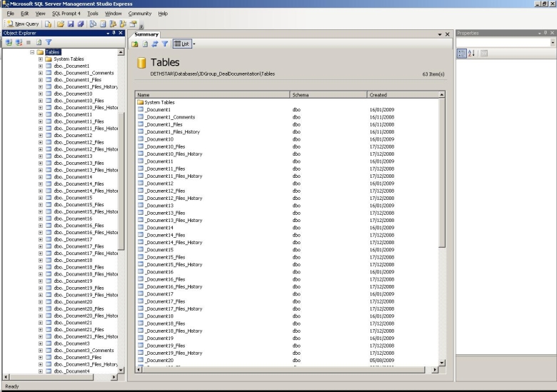Select dbo._Document12_Files in tree
Image resolution: width=557 pixels, height=392 pixels.
79,142
